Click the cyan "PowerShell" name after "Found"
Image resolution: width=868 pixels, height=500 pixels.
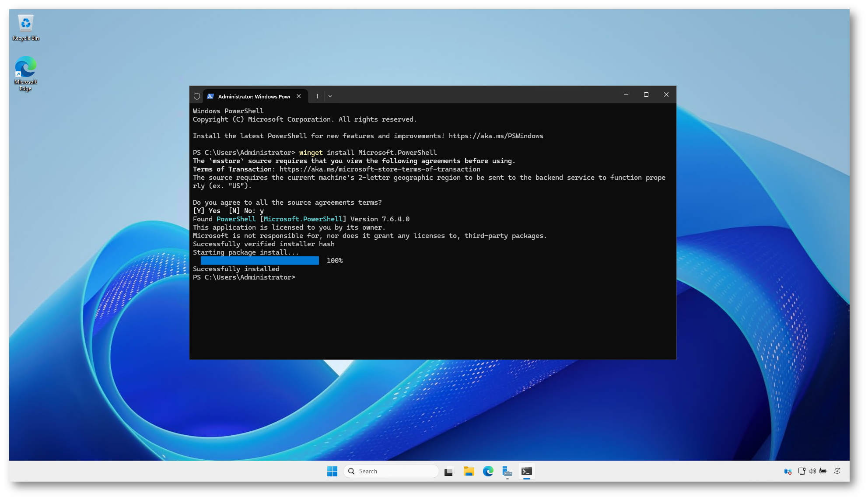coord(236,219)
